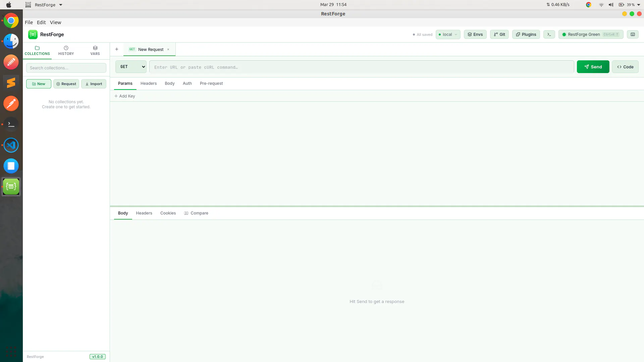Toggle the keyboard shortcuts panel icon
Image resolution: width=644 pixels, height=362 pixels.
[x=633, y=35]
